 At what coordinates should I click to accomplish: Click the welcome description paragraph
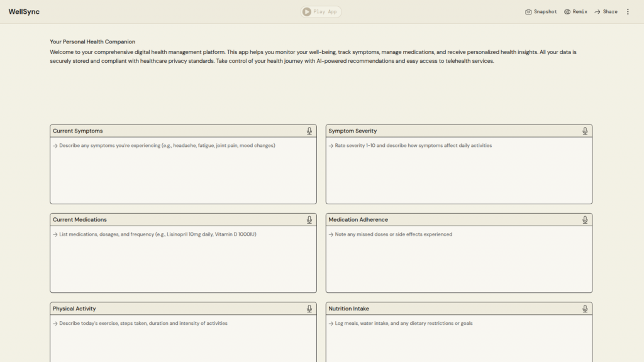[313, 57]
